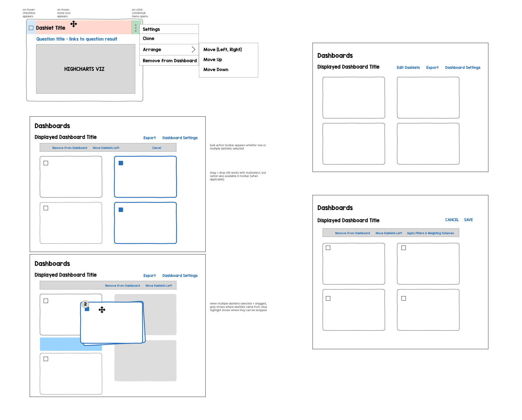
Task: Uncheck the blue checkbox on the dragged dashlet
Action: 87,309
